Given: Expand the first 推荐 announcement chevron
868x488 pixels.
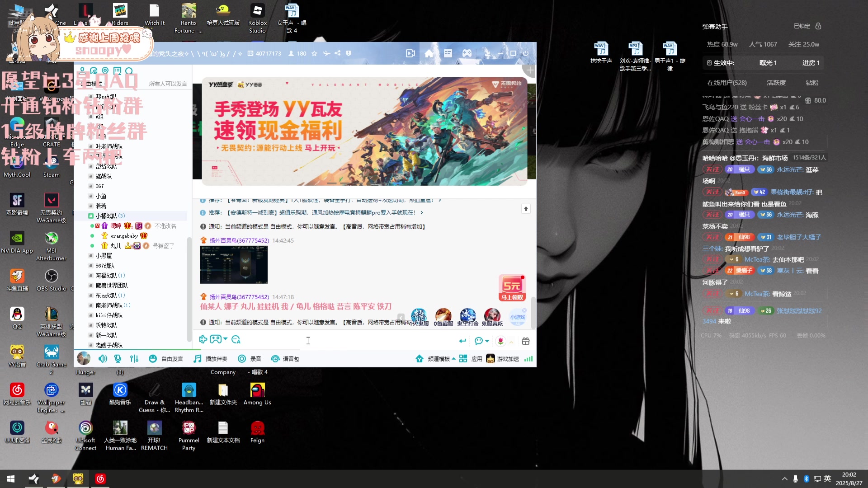Looking at the screenshot, I should point(440,200).
